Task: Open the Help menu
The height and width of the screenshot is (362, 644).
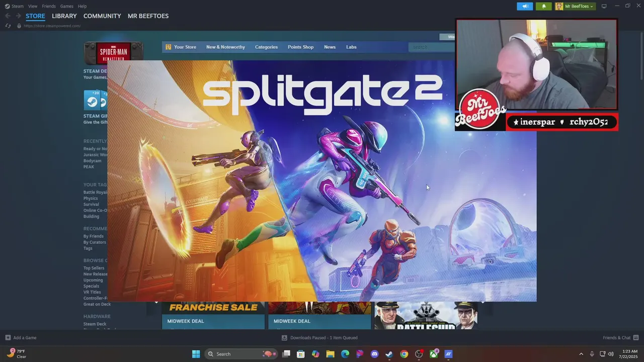Action: point(83,6)
